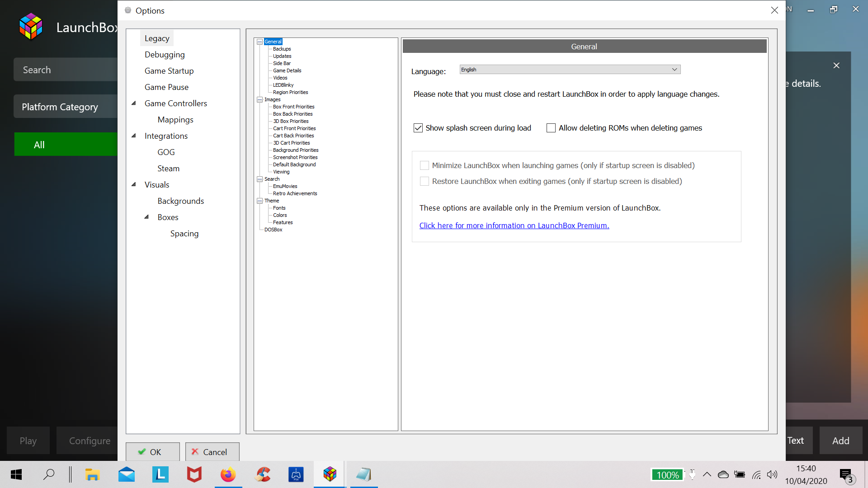This screenshot has height=488, width=868.
Task: Open the Language dropdown
Action: pos(570,70)
